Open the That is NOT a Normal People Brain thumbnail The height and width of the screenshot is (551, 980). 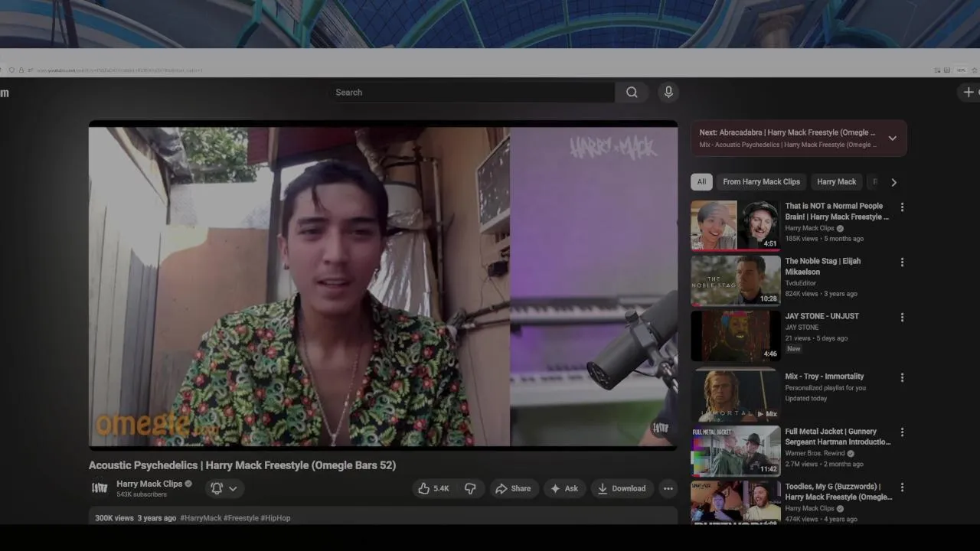(736, 226)
